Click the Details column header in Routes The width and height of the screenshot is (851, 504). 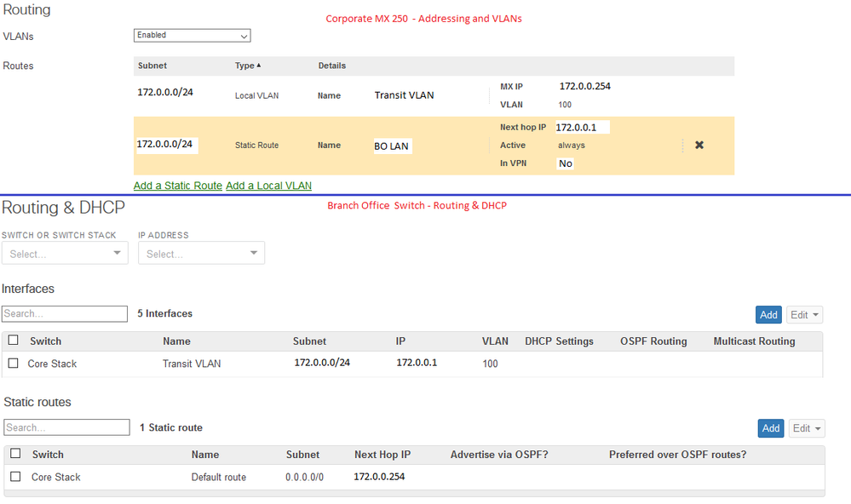332,66
